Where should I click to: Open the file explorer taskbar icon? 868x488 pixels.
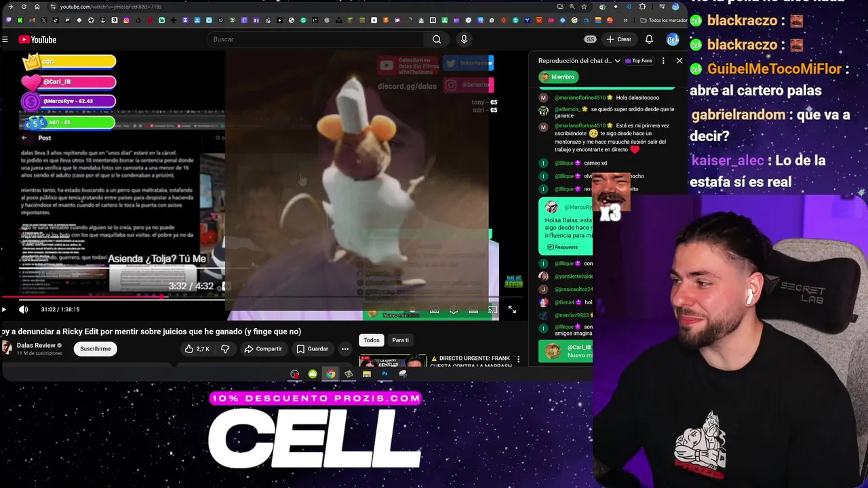pos(367,374)
